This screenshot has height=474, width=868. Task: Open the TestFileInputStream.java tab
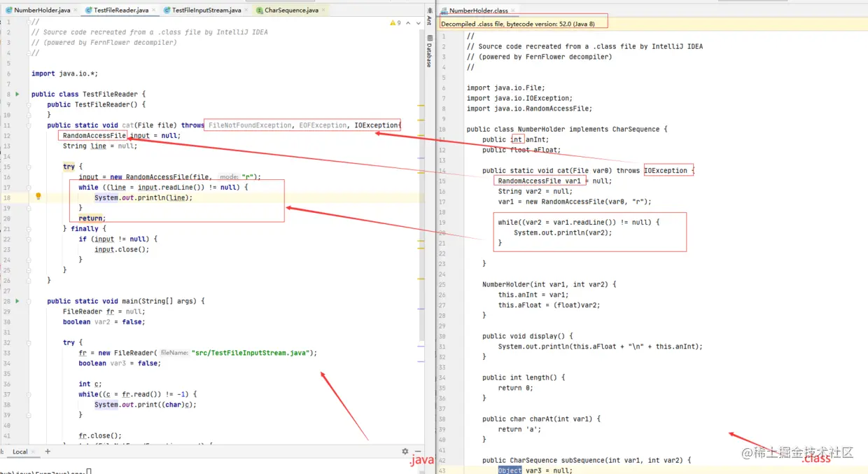[206, 11]
